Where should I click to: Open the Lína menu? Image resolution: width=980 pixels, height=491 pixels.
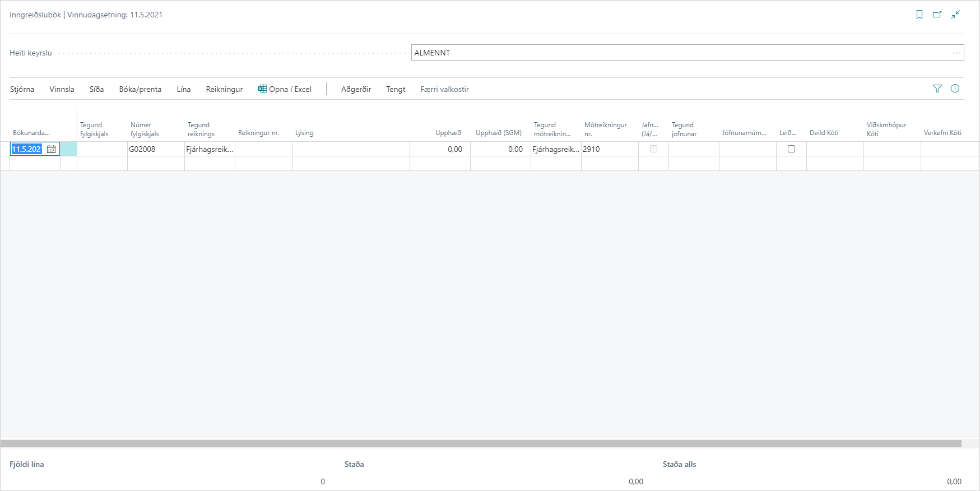tap(184, 89)
